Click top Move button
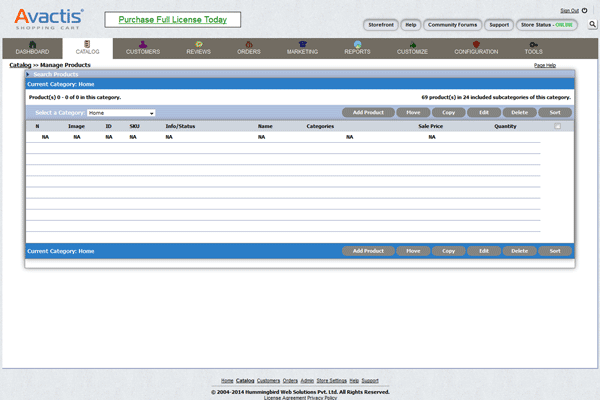Image resolution: width=600 pixels, height=400 pixels. point(413,113)
